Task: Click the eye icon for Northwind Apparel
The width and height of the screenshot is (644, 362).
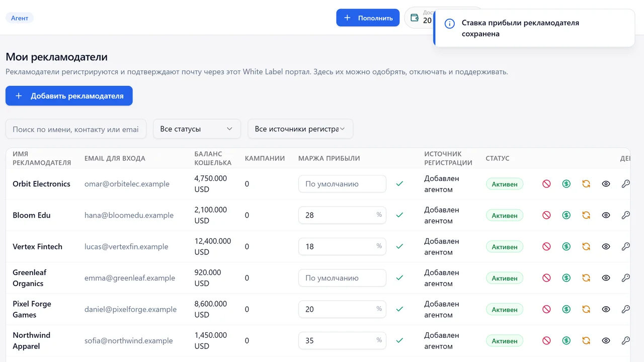Action: [606, 341]
